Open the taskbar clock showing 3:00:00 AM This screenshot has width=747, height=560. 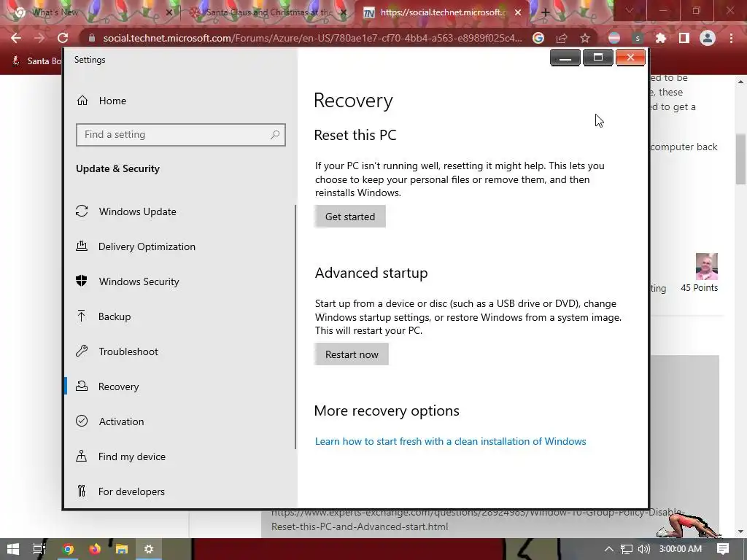click(x=681, y=549)
